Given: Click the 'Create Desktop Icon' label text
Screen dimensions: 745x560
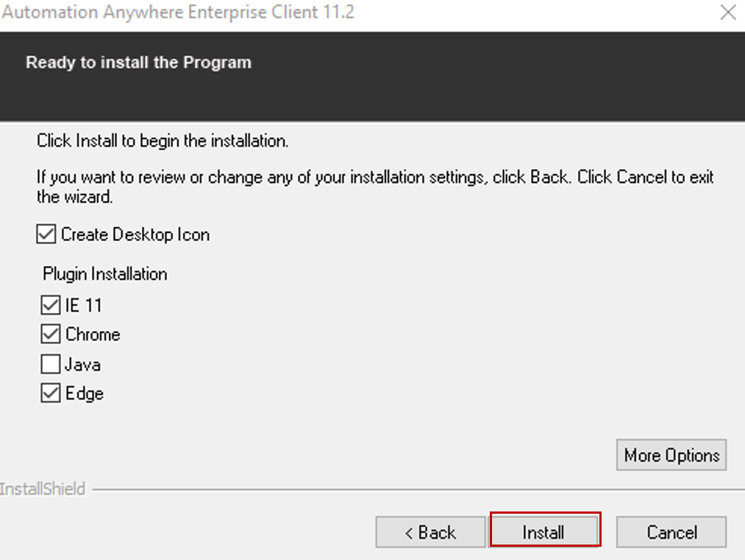Looking at the screenshot, I should (135, 234).
